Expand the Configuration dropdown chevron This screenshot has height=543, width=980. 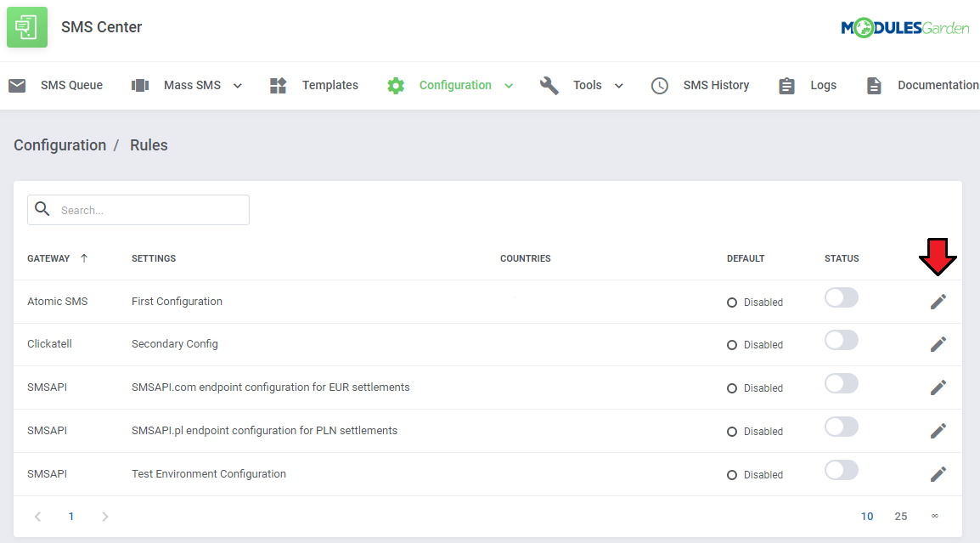[509, 86]
